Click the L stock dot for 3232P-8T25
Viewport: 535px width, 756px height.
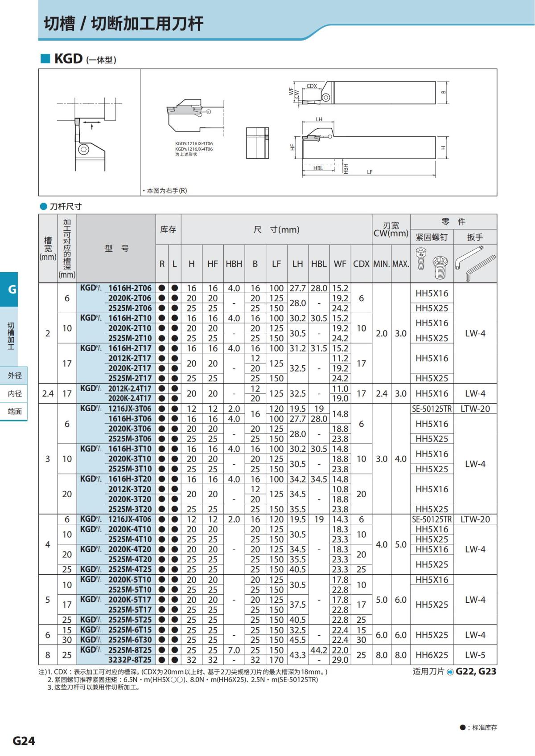175,660
